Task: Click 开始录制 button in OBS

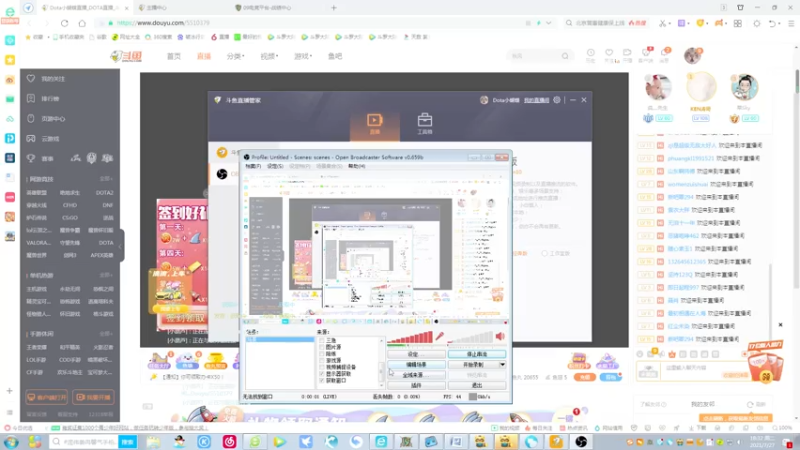Action: pyautogui.click(x=473, y=365)
